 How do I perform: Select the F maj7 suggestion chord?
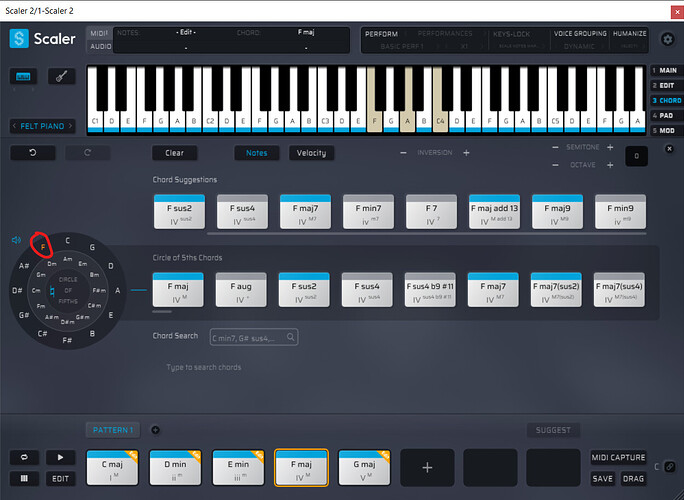click(305, 212)
